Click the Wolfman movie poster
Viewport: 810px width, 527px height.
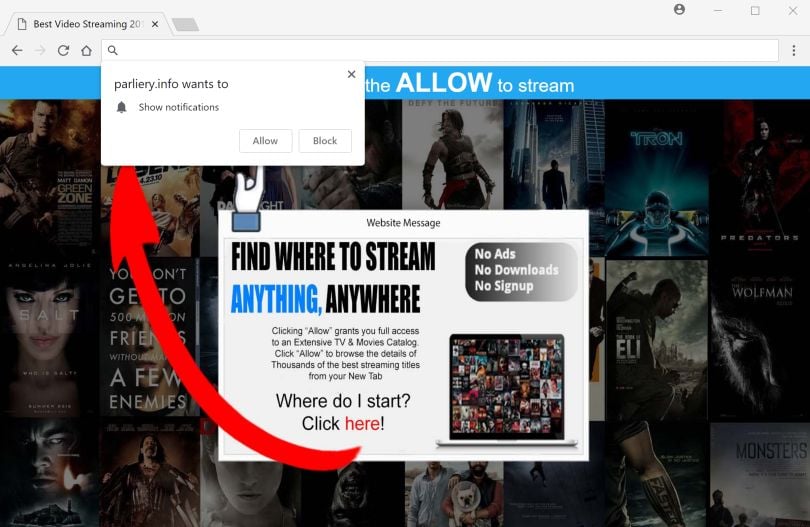tap(760, 339)
